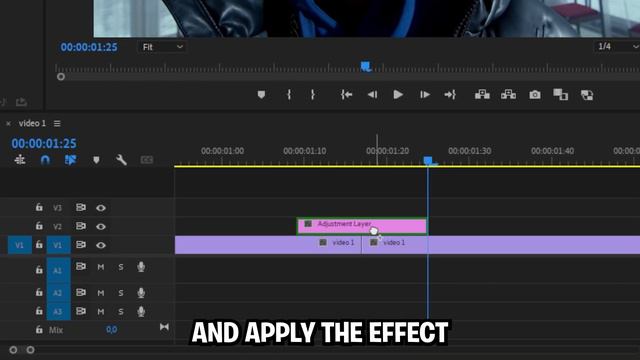
Task: Open the Comparison View button
Action: coord(560,95)
